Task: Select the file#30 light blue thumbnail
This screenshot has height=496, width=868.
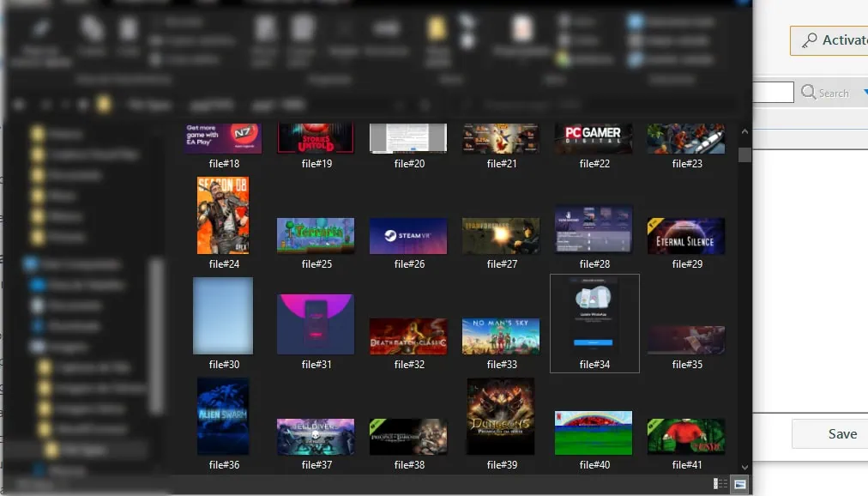Action: click(x=223, y=316)
